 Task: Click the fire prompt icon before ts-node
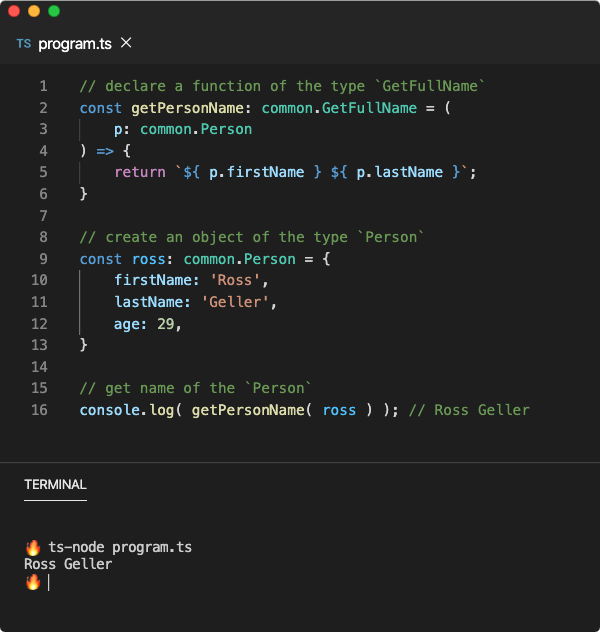click(33, 547)
